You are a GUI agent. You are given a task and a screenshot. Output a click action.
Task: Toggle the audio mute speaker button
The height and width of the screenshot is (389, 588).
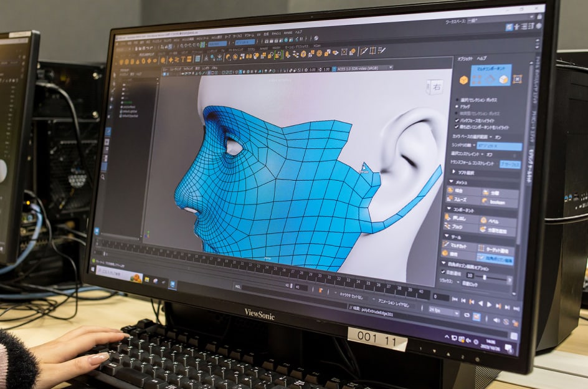[x=496, y=320]
